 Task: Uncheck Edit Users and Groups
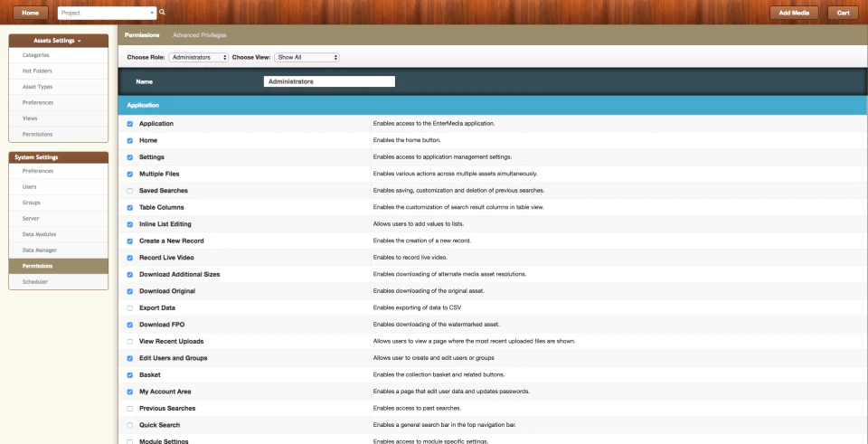coord(130,358)
